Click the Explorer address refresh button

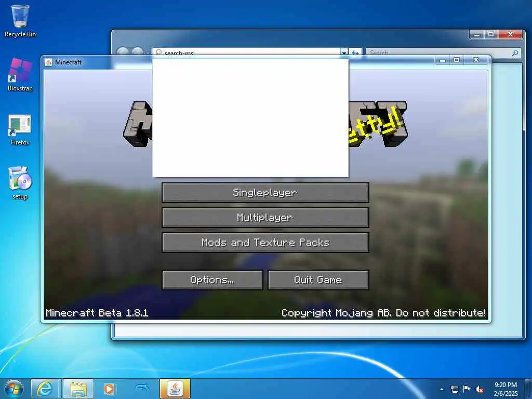(355, 52)
